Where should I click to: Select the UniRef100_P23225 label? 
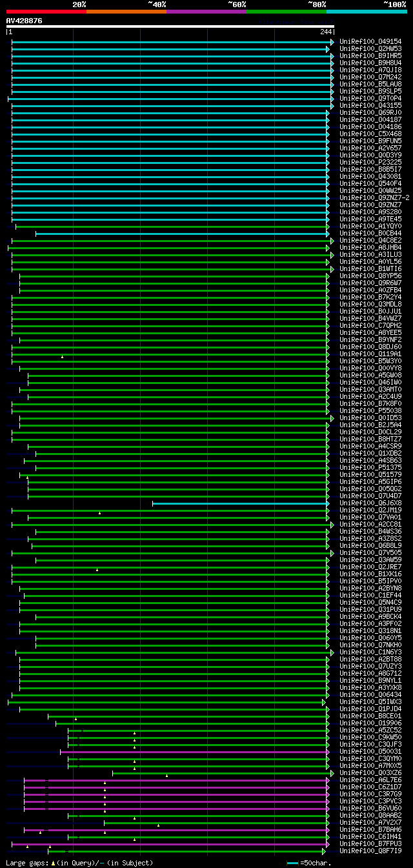tap(370, 163)
